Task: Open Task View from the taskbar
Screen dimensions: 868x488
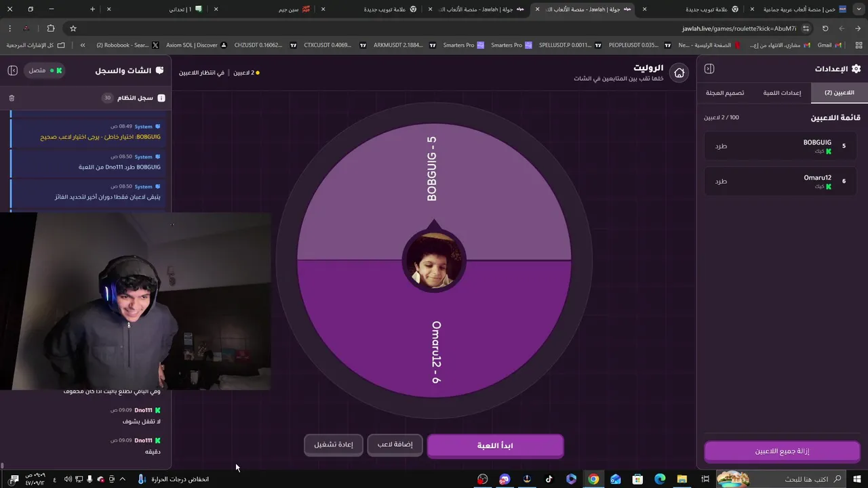Action: click(705, 479)
